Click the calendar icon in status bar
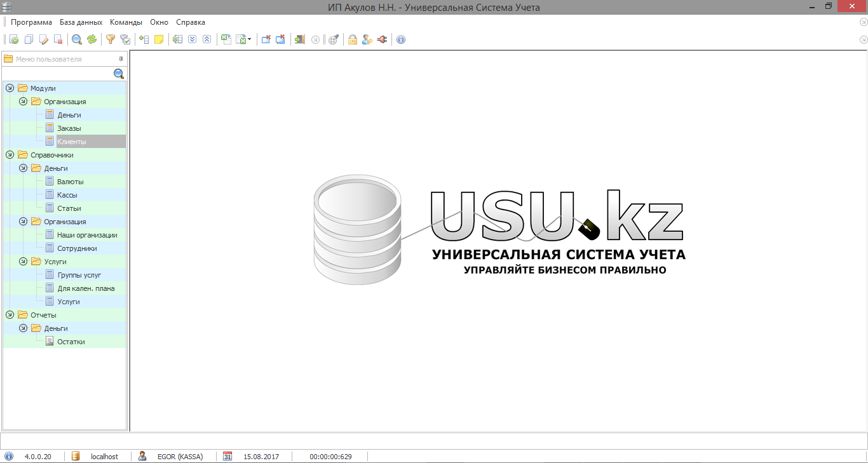This screenshot has width=868, height=463. point(227,456)
